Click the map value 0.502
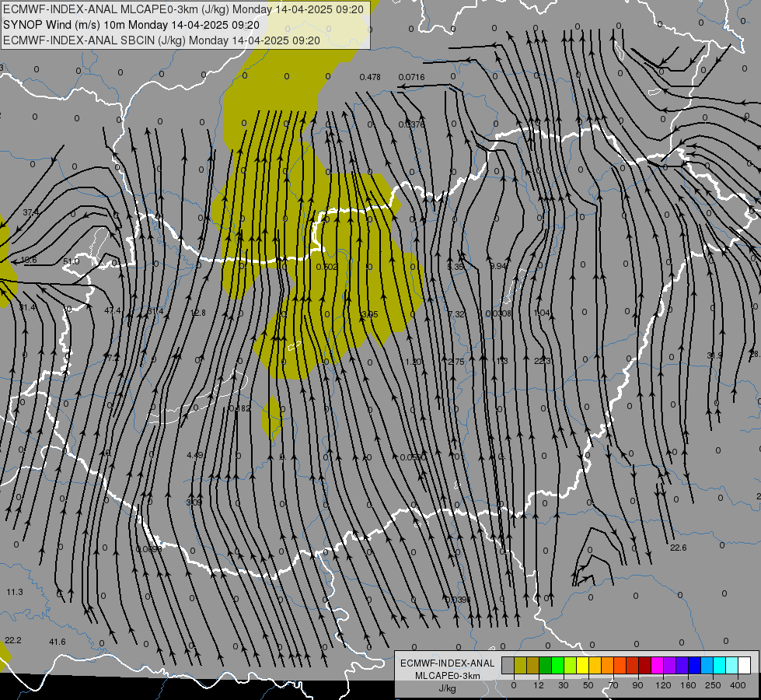The height and width of the screenshot is (700, 761). 326,267
